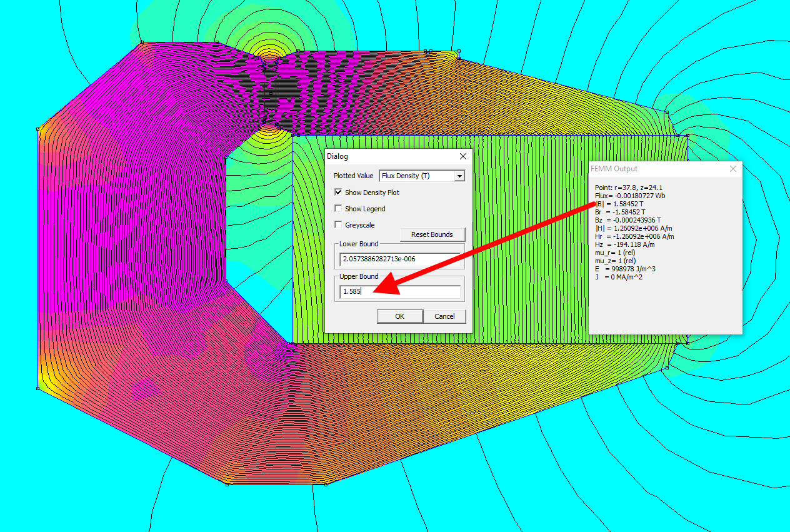Screen dimensions: 790x532
Task: Open the Plotted Value dropdown
Action: (459, 176)
